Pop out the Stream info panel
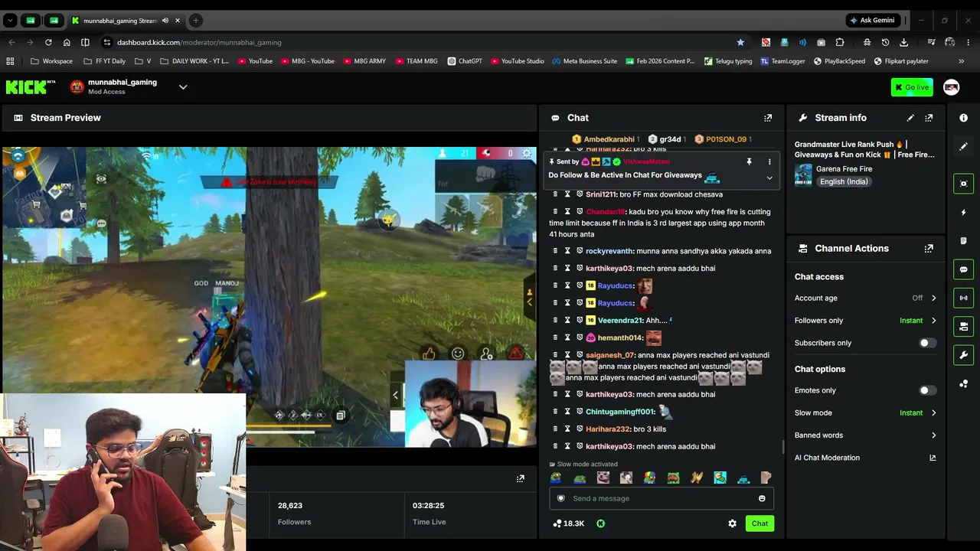Viewport: 980px width, 551px height. [x=929, y=118]
